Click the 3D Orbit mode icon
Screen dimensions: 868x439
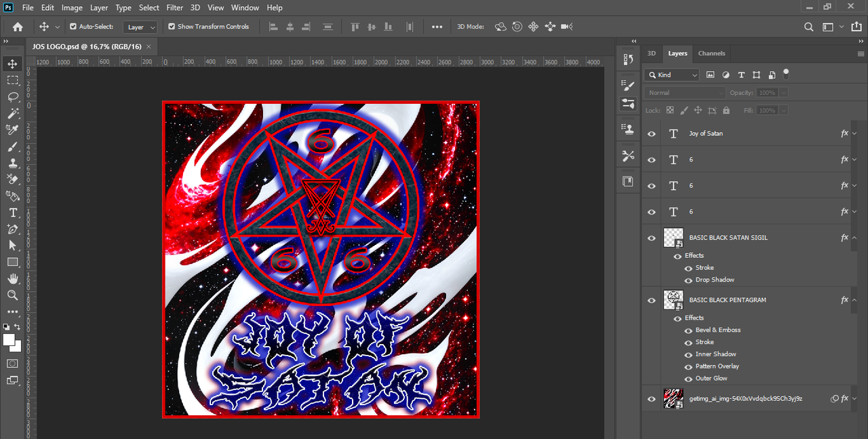(500, 27)
